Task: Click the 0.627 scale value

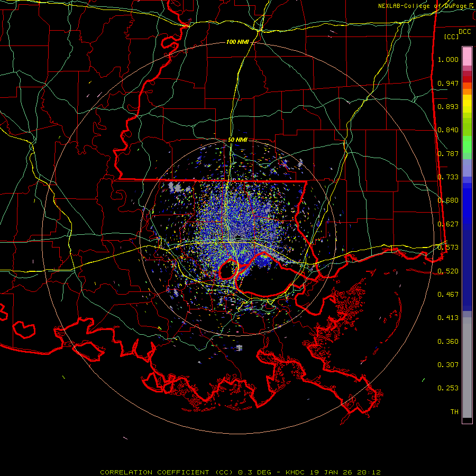Action: click(x=448, y=224)
